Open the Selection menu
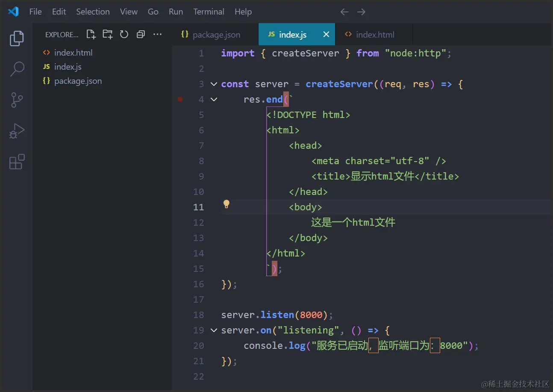 point(93,12)
